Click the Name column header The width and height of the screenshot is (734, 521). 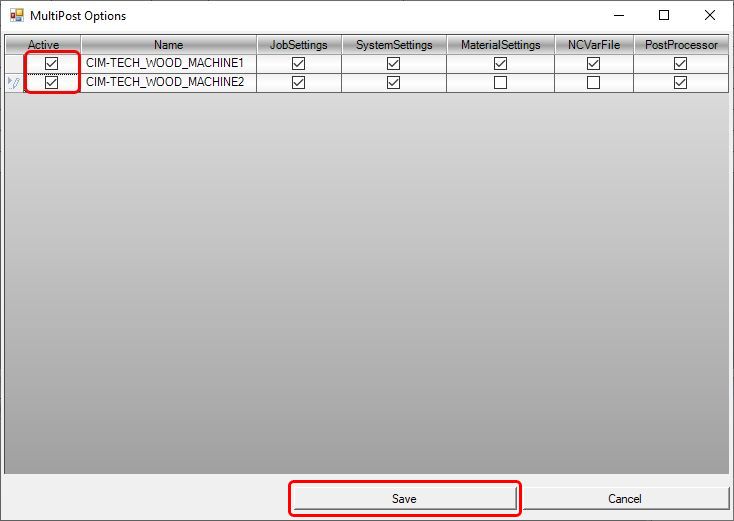pyautogui.click(x=169, y=45)
